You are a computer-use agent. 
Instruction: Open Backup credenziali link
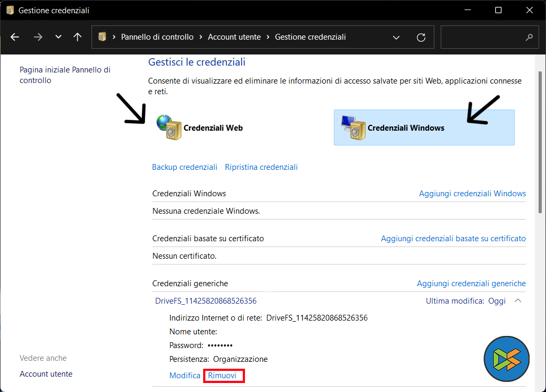click(185, 167)
